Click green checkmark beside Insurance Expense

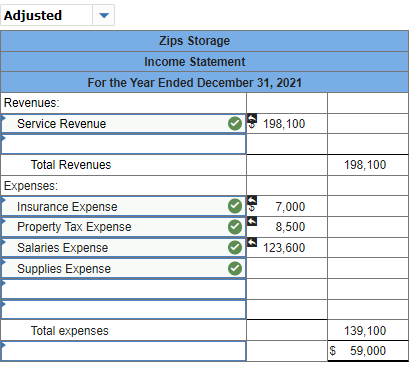coord(235,206)
